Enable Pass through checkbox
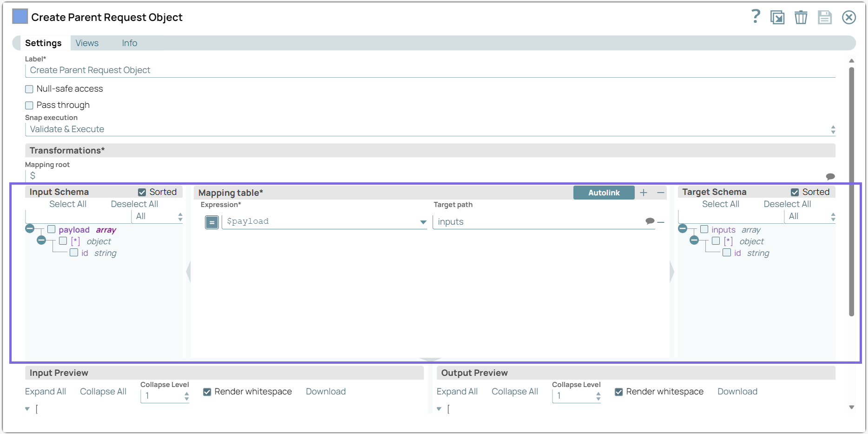 click(x=29, y=105)
